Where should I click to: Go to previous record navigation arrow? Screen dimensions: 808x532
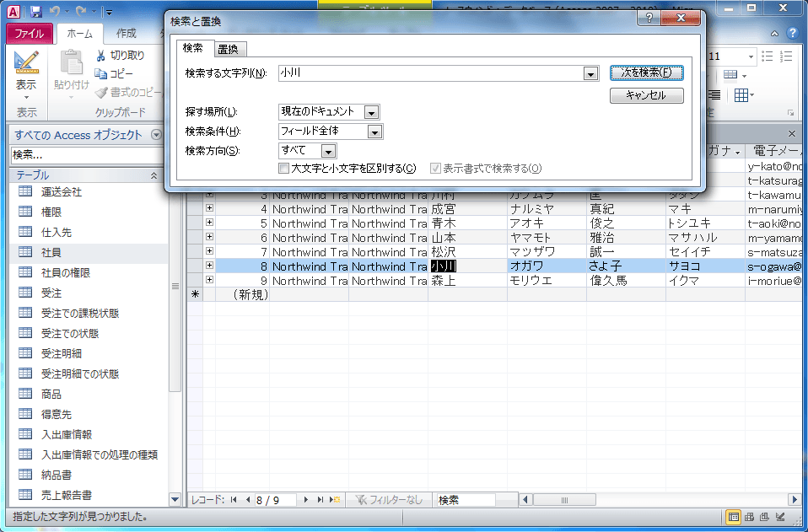pyautogui.click(x=248, y=500)
